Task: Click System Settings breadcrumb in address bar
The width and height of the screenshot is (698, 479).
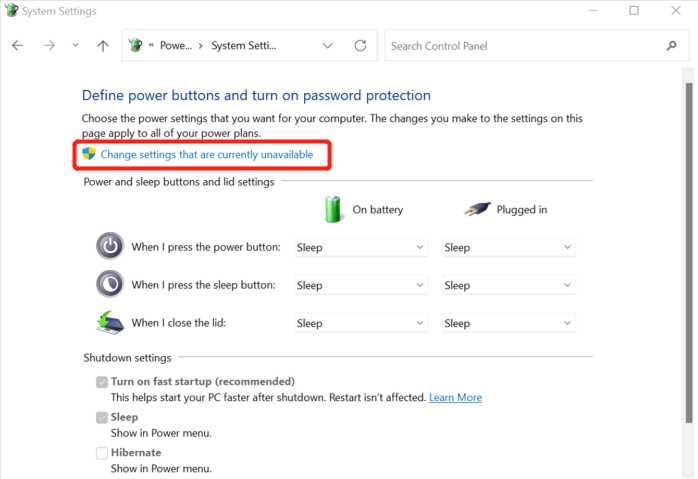Action: (x=243, y=46)
